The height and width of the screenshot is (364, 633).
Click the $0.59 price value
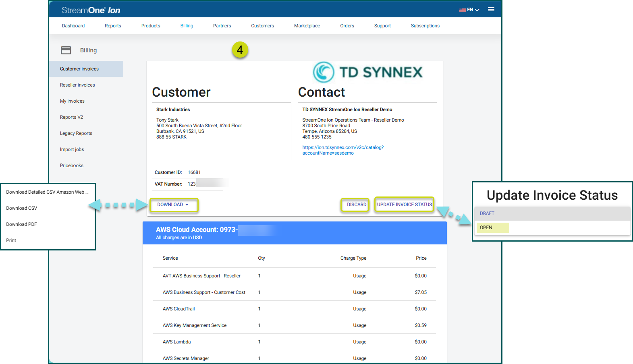coord(421,325)
